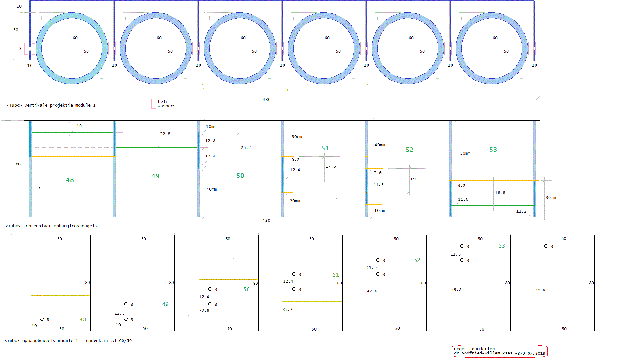Click the 22.8 dimension label
617x364 pixels.
click(165, 134)
